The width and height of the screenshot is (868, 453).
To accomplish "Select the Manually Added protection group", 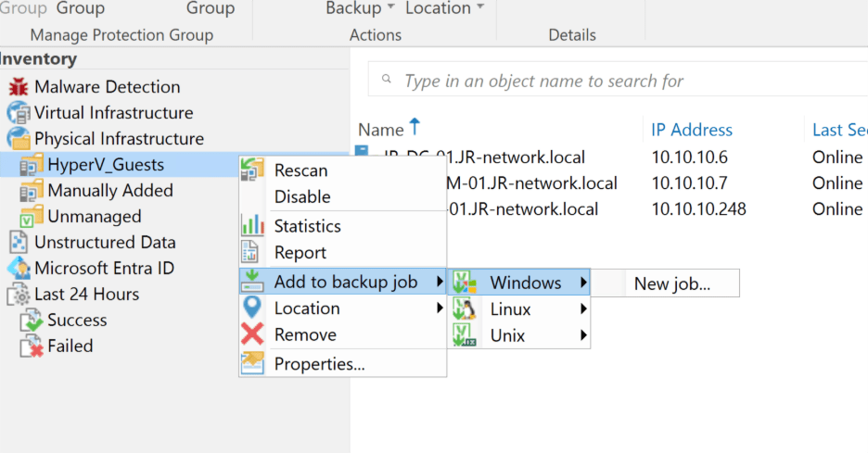I will tap(109, 191).
